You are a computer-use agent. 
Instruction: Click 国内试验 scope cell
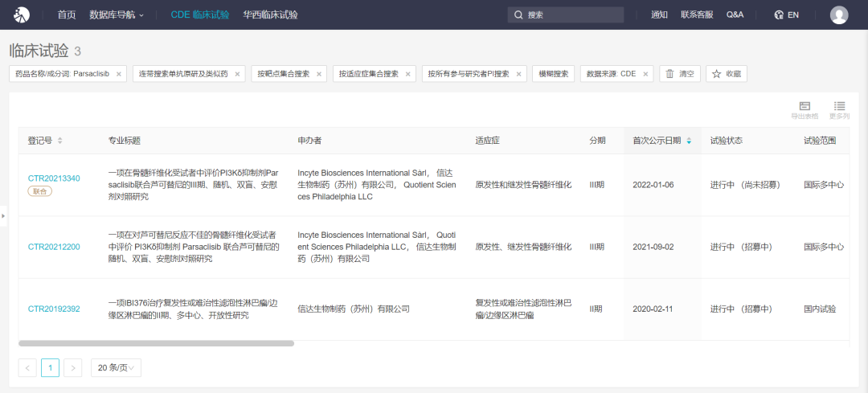(x=820, y=309)
